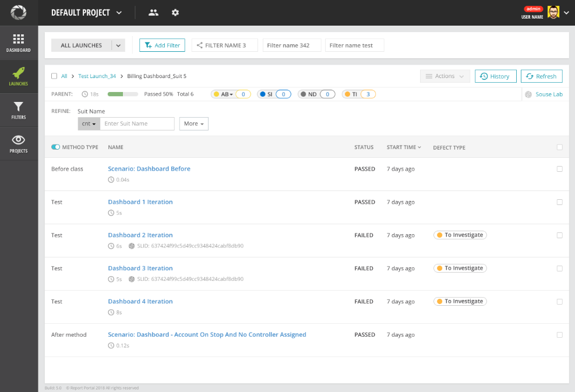This screenshot has height=392, width=575.
Task: Click the Refresh button
Action: tap(541, 76)
